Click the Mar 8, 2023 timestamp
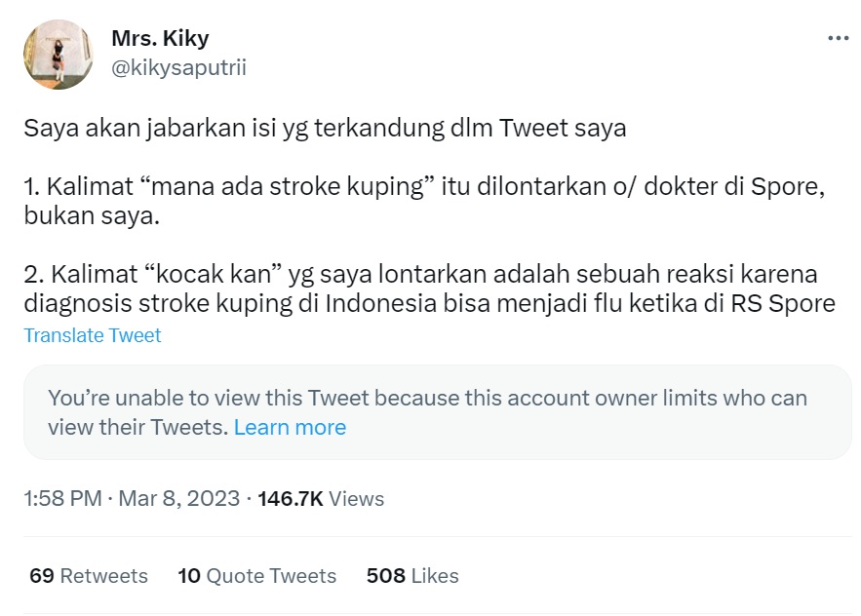 pyautogui.click(x=176, y=499)
